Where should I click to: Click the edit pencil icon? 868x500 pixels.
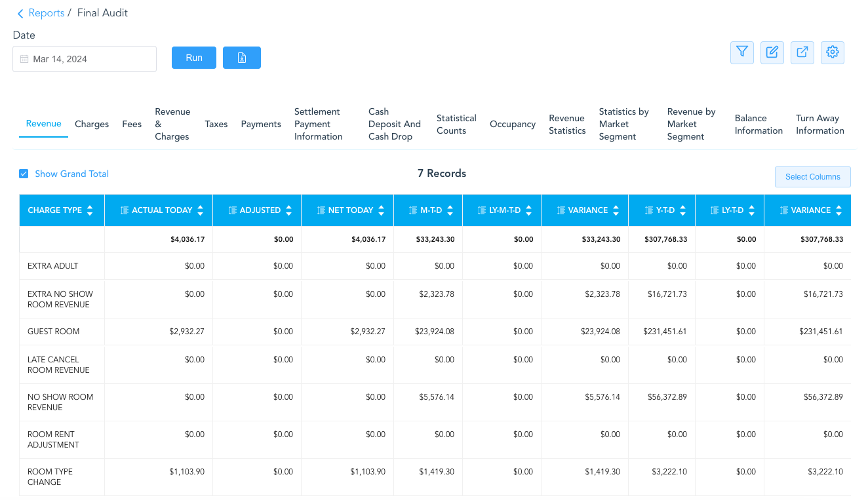click(772, 52)
